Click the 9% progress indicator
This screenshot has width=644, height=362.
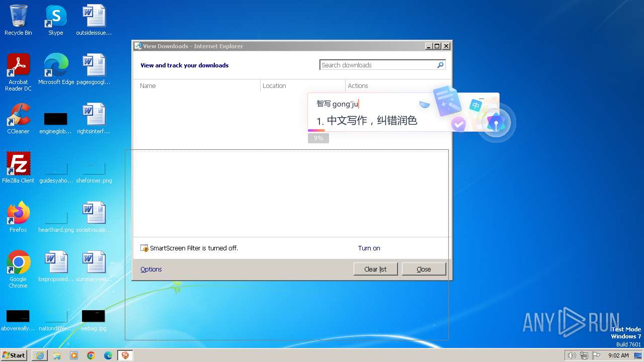[318, 138]
